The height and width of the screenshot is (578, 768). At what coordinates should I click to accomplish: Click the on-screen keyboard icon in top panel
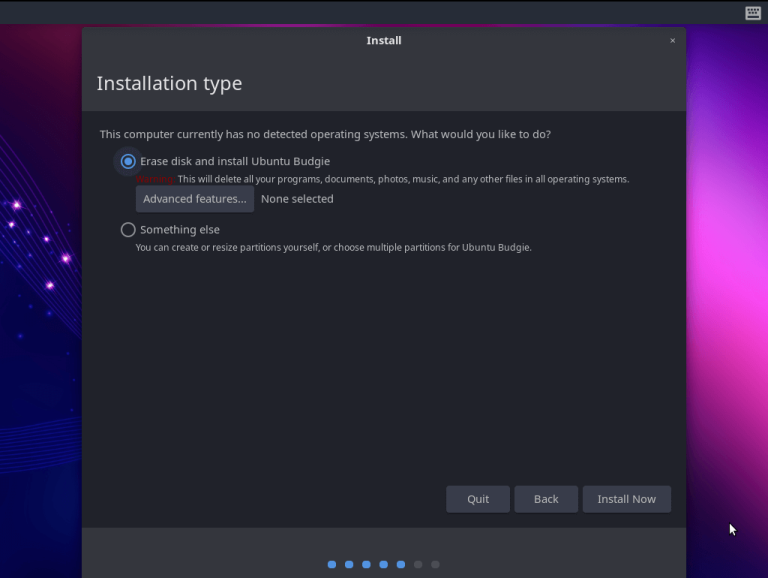point(753,13)
